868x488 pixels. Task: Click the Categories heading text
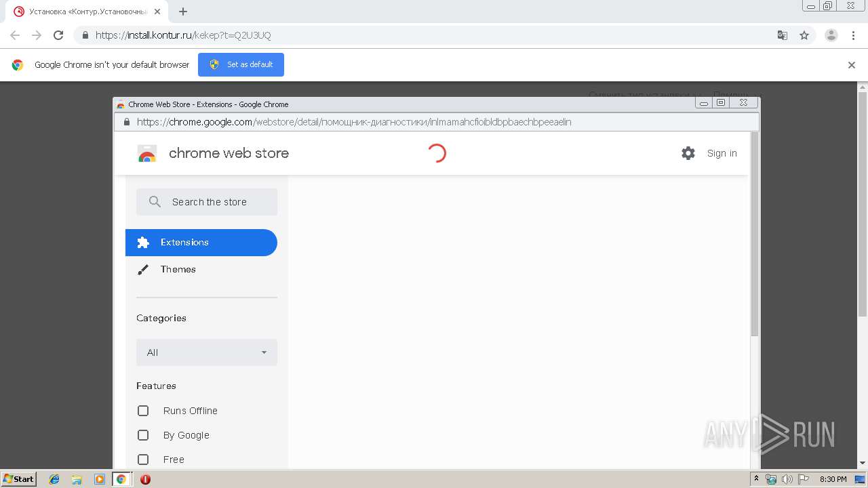(161, 318)
